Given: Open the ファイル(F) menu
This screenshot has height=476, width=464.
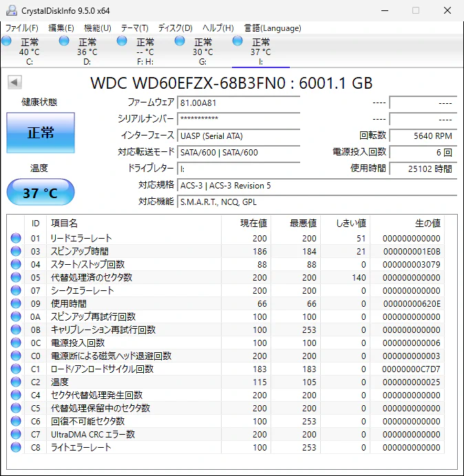Looking at the screenshot, I should 22,28.
